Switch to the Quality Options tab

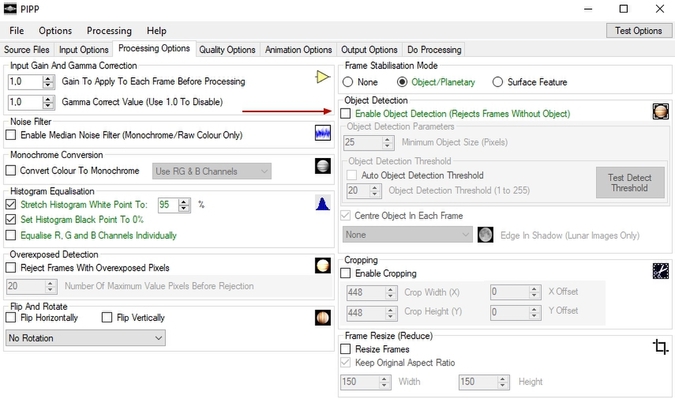point(227,50)
